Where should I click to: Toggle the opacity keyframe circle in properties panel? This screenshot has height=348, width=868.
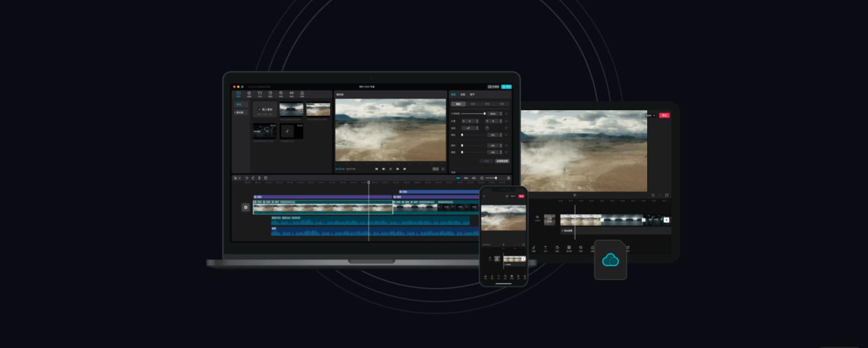(507, 114)
